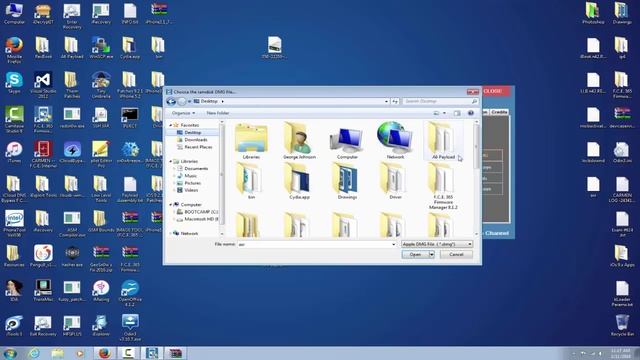Select Desktop under Favorites

[x=193, y=133]
